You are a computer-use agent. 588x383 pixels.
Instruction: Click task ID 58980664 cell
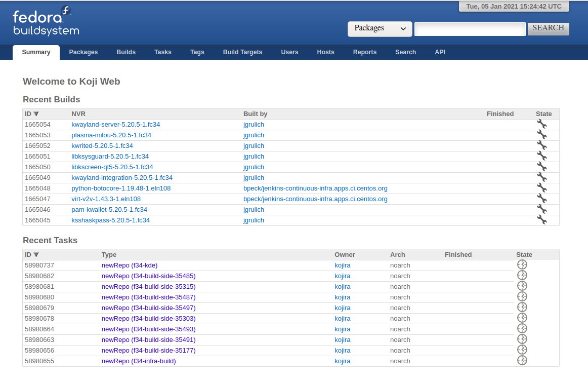tap(39, 329)
